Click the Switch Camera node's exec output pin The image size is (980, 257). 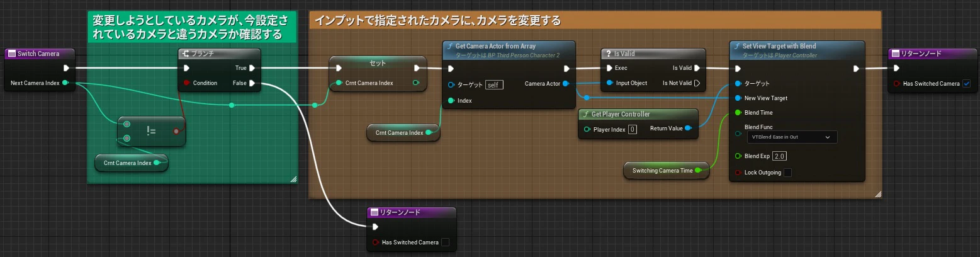[x=66, y=68]
